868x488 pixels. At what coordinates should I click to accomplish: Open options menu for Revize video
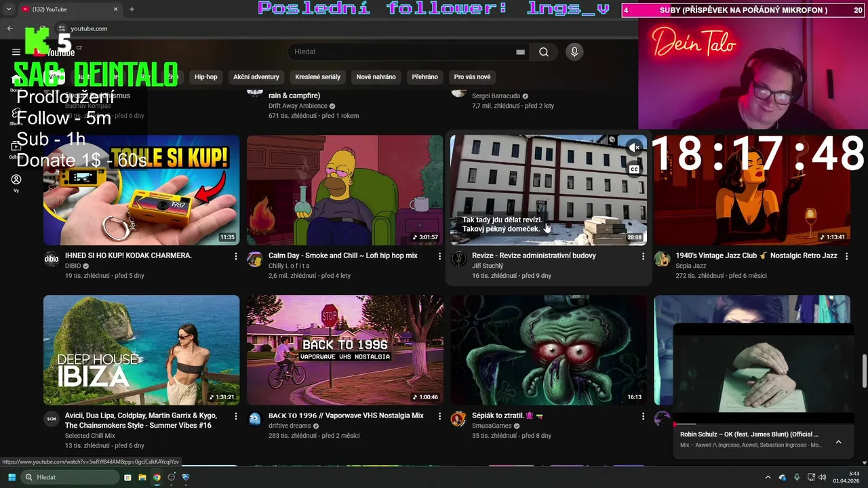pyautogui.click(x=643, y=256)
